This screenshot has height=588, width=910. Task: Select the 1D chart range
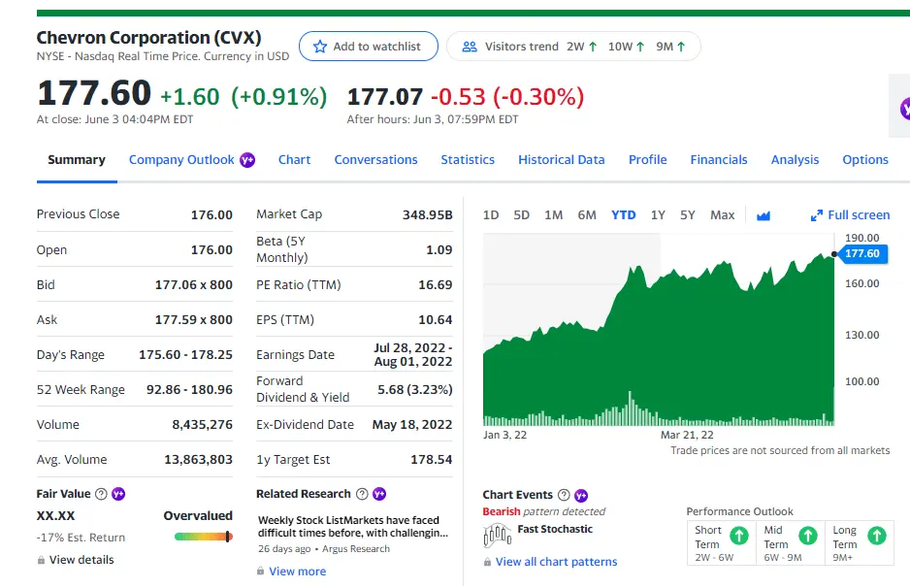click(x=491, y=215)
